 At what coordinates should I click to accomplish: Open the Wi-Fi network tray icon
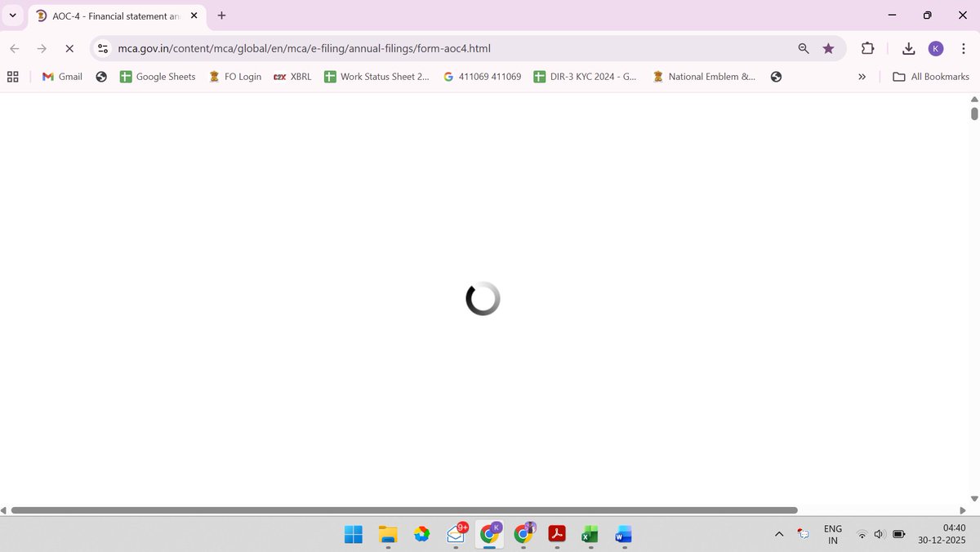pos(862,534)
